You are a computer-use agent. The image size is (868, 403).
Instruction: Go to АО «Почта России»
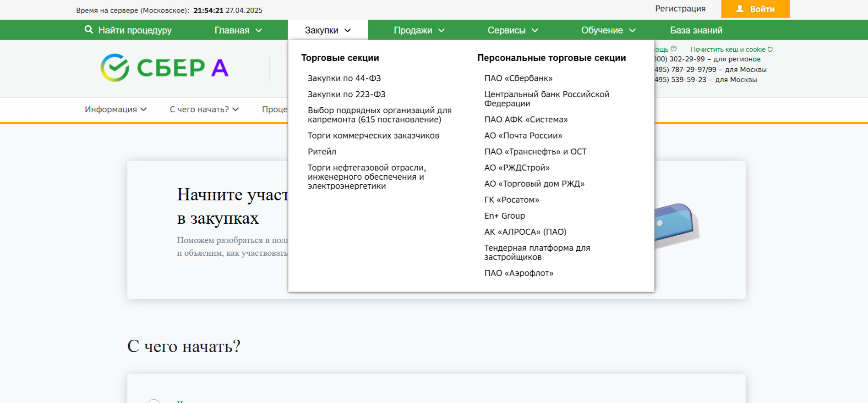pyautogui.click(x=524, y=136)
